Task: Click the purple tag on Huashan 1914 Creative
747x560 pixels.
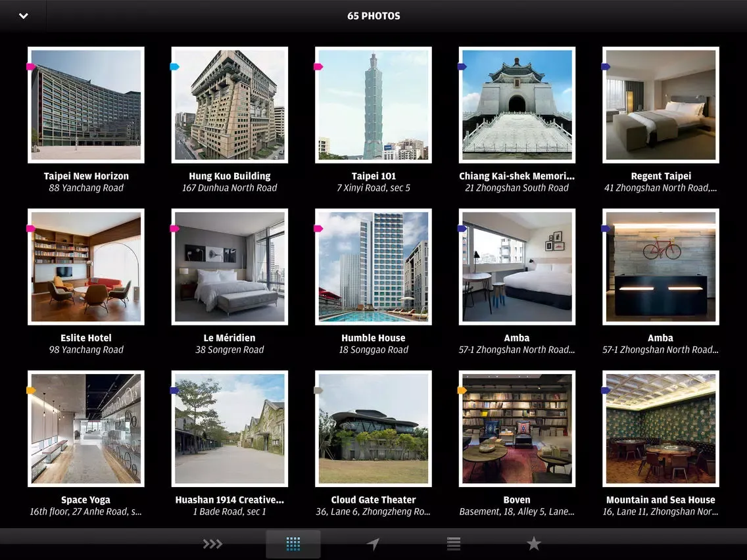Action: (175, 390)
